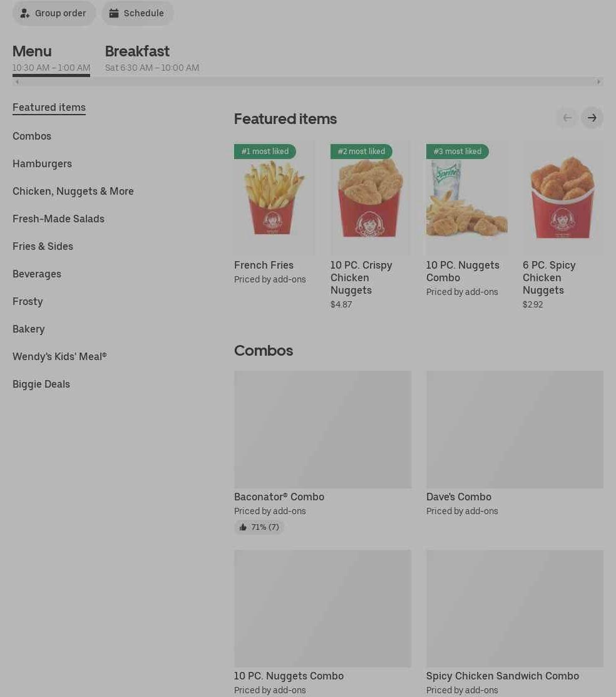This screenshot has height=697, width=616.
Task: Open the French Fries product image
Action: coord(274,198)
